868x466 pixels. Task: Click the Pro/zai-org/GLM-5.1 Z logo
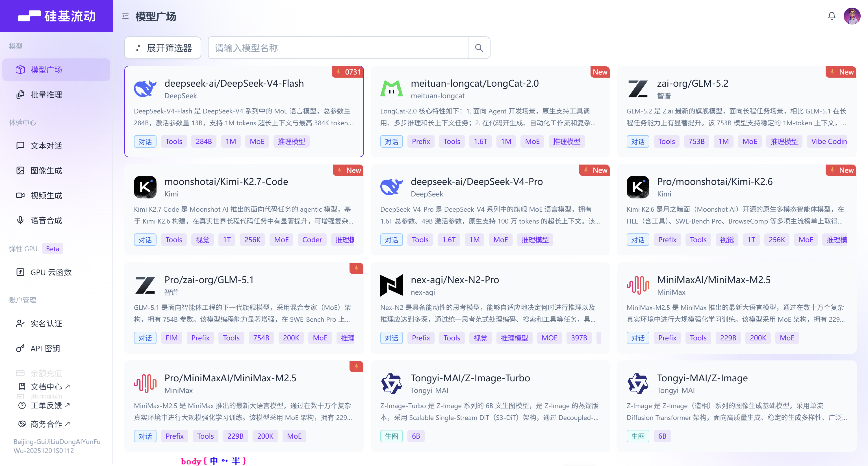tap(145, 286)
